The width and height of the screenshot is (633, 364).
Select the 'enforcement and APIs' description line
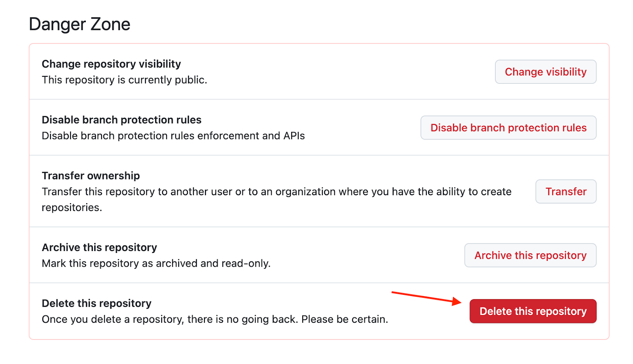tap(173, 136)
